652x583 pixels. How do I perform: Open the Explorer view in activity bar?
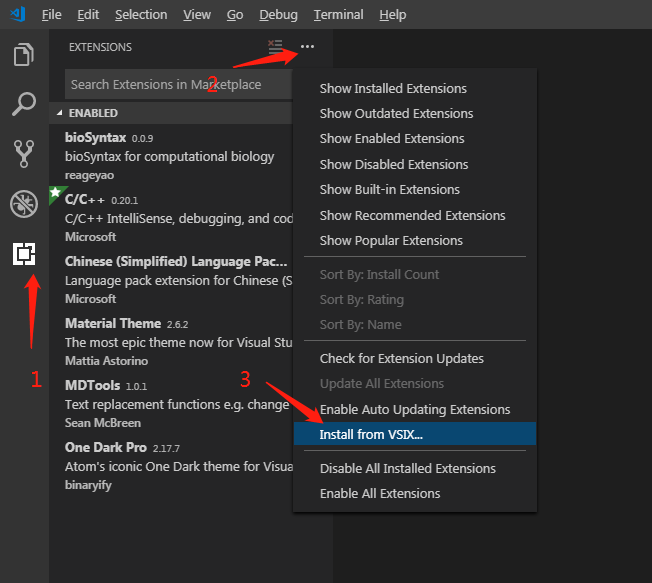point(24,54)
